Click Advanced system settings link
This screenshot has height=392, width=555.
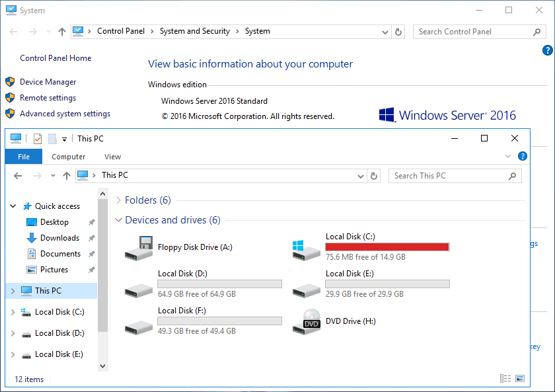pos(65,114)
